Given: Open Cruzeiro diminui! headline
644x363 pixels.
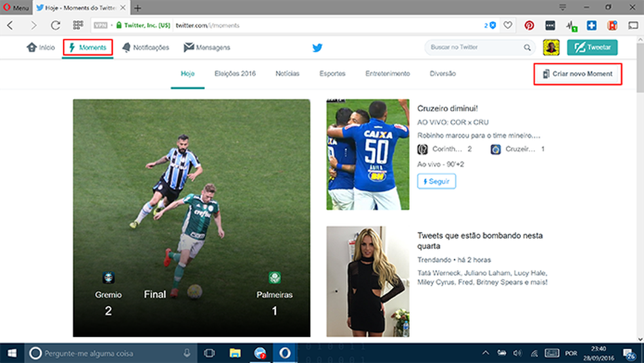Looking at the screenshot, I should point(447,109).
